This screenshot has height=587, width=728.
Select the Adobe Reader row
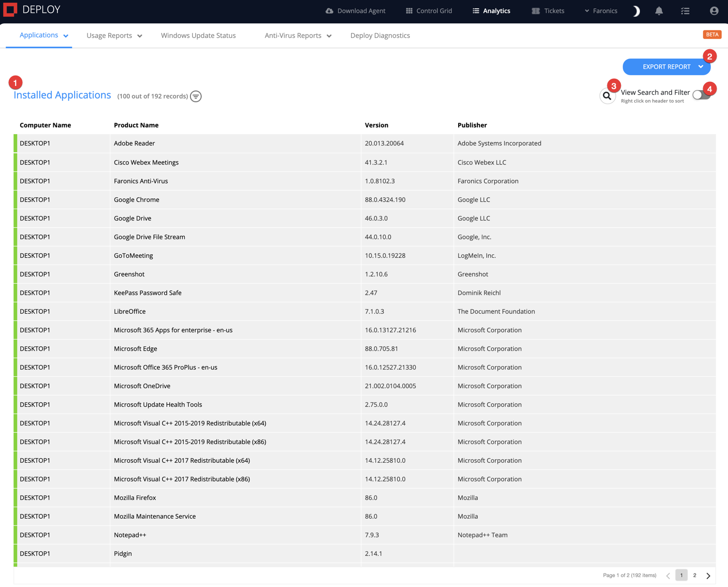tap(365, 143)
